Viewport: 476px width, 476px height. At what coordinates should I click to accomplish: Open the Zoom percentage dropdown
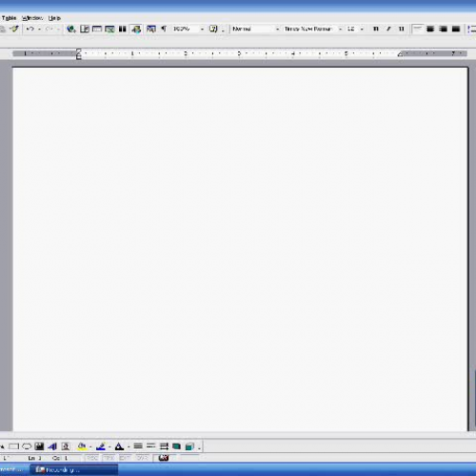click(x=202, y=30)
